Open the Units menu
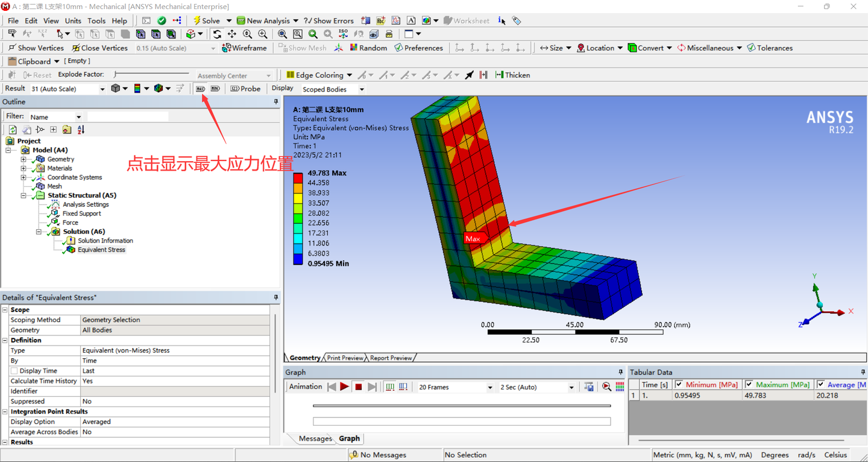The height and width of the screenshot is (462, 868). coord(72,20)
